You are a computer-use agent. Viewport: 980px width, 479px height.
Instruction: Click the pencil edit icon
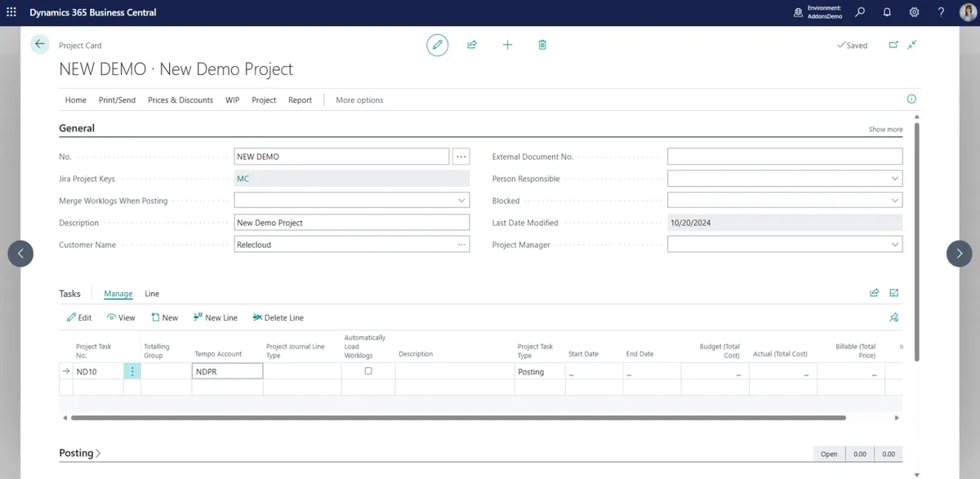(437, 45)
